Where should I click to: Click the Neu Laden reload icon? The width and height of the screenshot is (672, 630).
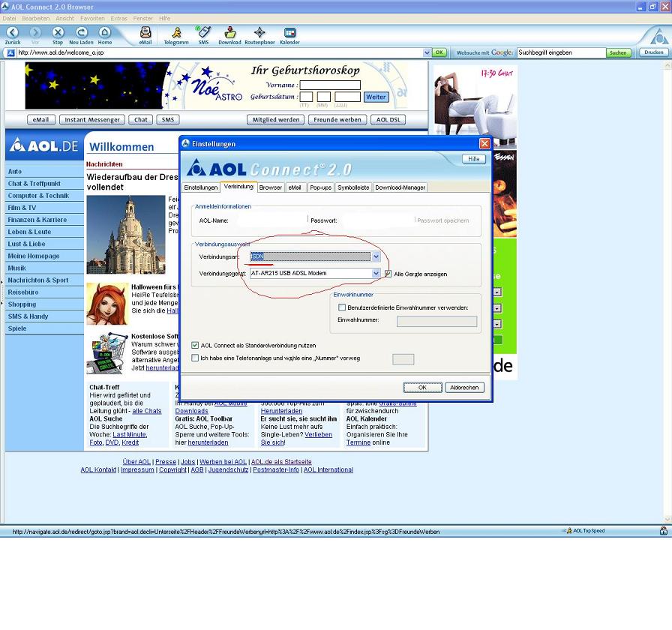81,32
